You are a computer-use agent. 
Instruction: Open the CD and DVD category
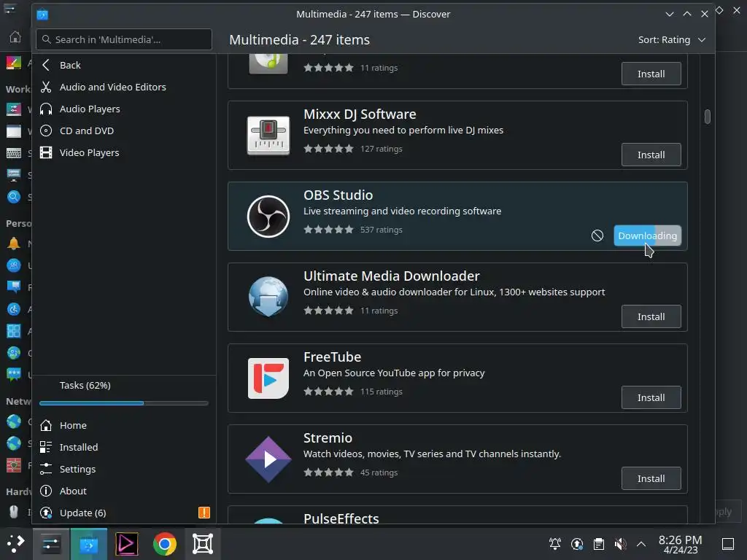(x=124, y=131)
